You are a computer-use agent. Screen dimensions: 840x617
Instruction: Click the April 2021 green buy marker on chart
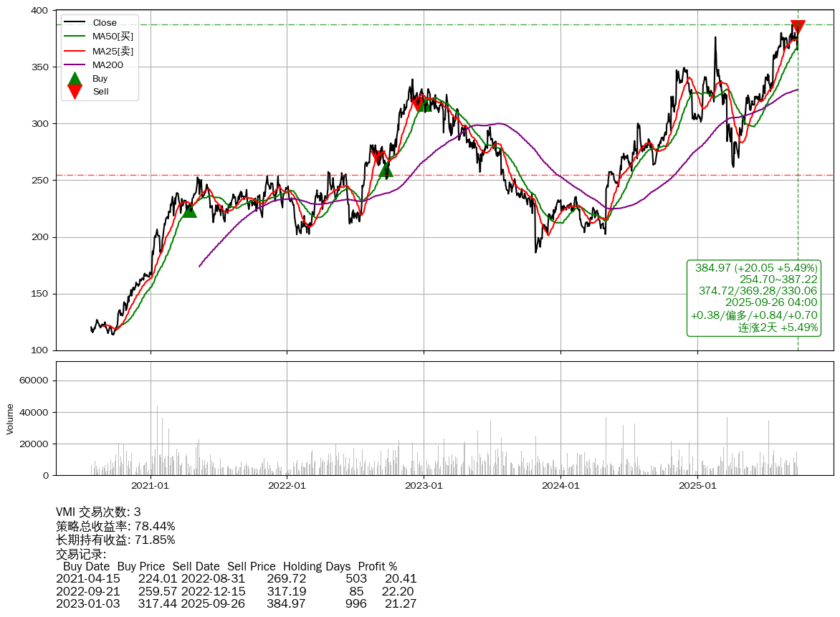point(189,210)
